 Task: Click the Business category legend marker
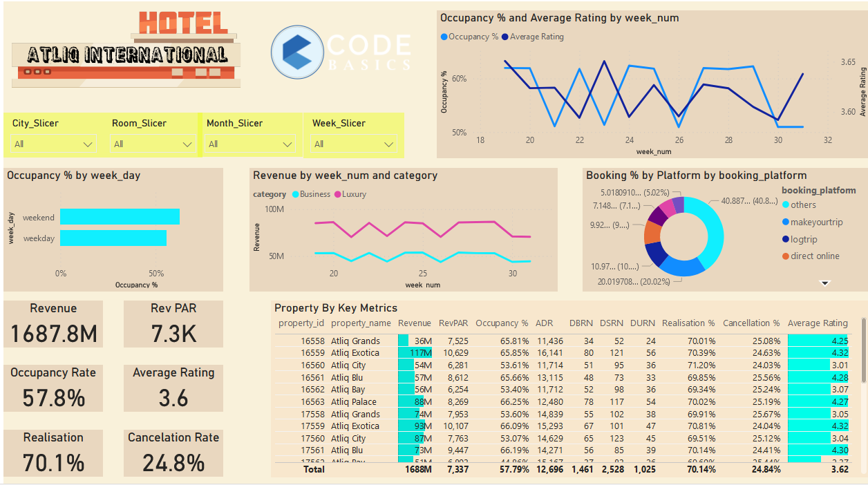click(295, 195)
